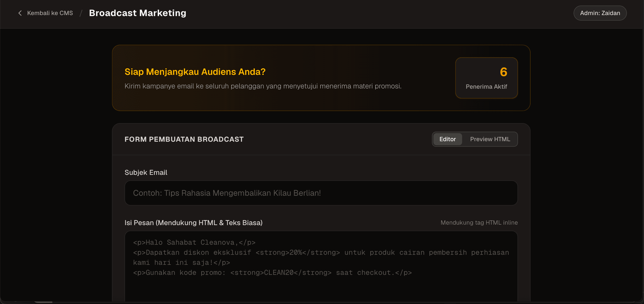Click the back chevron arrow icon
Image resolution: width=644 pixels, height=304 pixels.
click(x=20, y=13)
